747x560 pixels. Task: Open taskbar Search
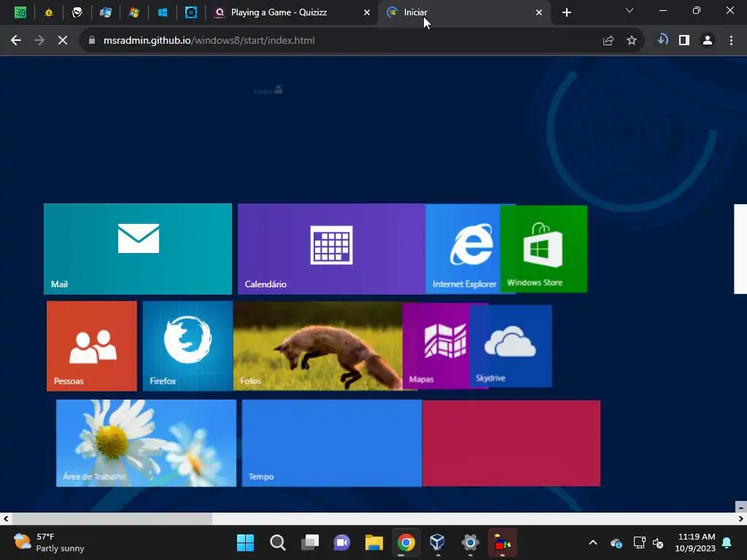coord(277,542)
